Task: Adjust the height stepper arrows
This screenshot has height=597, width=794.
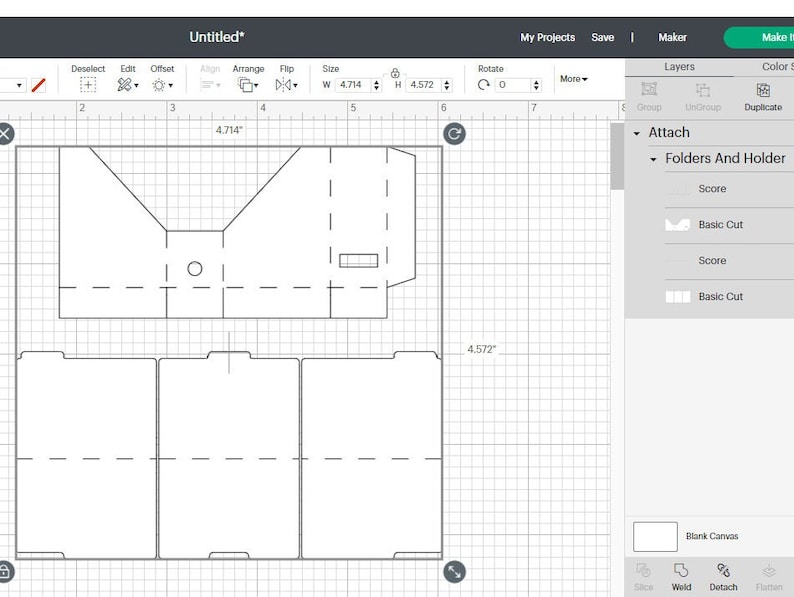Action: point(447,85)
